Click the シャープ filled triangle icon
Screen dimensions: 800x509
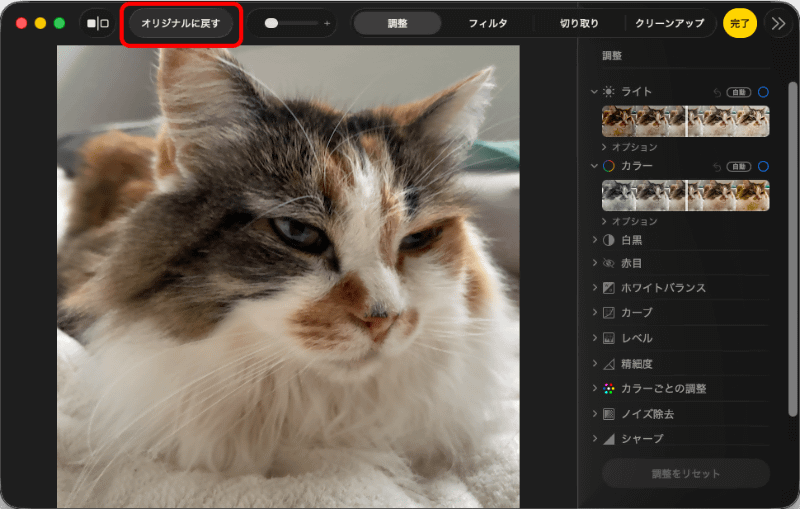coord(609,439)
